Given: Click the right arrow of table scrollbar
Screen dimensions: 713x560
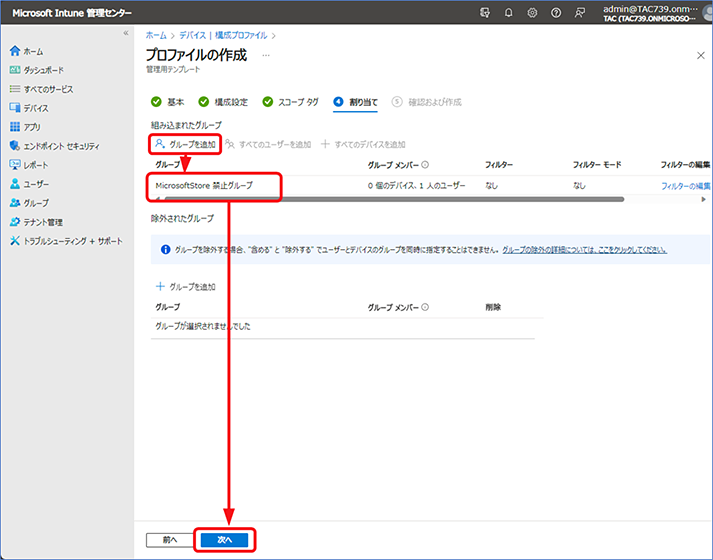Looking at the screenshot, I should tap(703, 199).
